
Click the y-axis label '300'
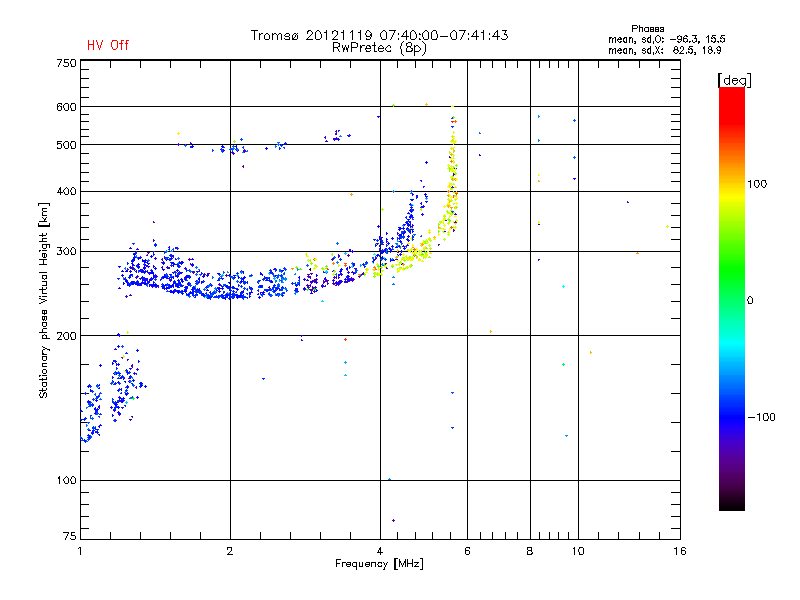pos(66,252)
